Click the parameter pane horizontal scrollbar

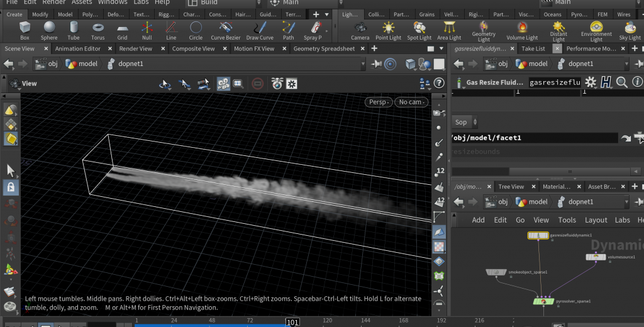(x=570, y=171)
